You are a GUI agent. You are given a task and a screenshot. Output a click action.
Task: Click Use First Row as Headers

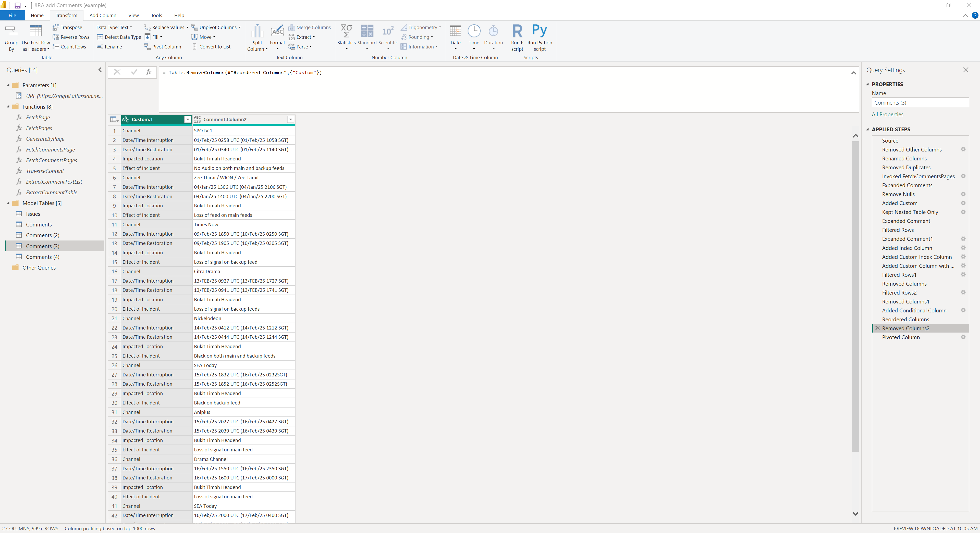coord(36,38)
